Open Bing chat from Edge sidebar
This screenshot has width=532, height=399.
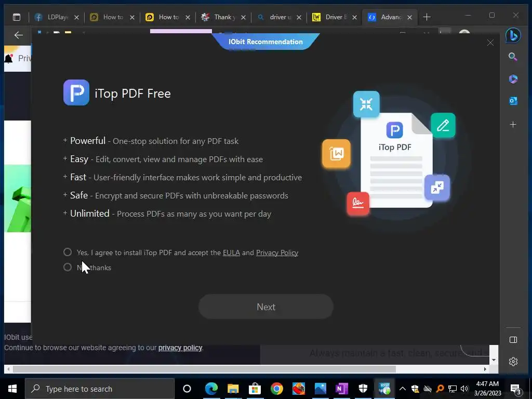[x=513, y=35]
